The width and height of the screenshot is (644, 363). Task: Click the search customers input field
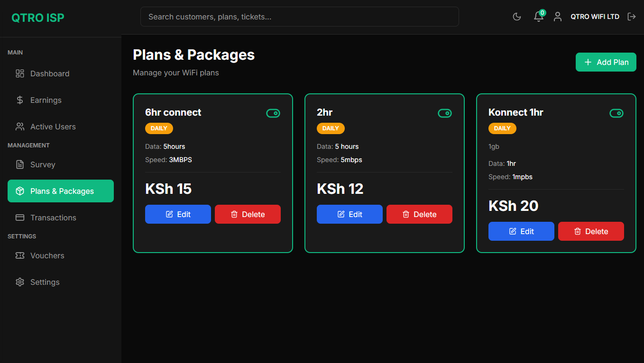tap(299, 17)
